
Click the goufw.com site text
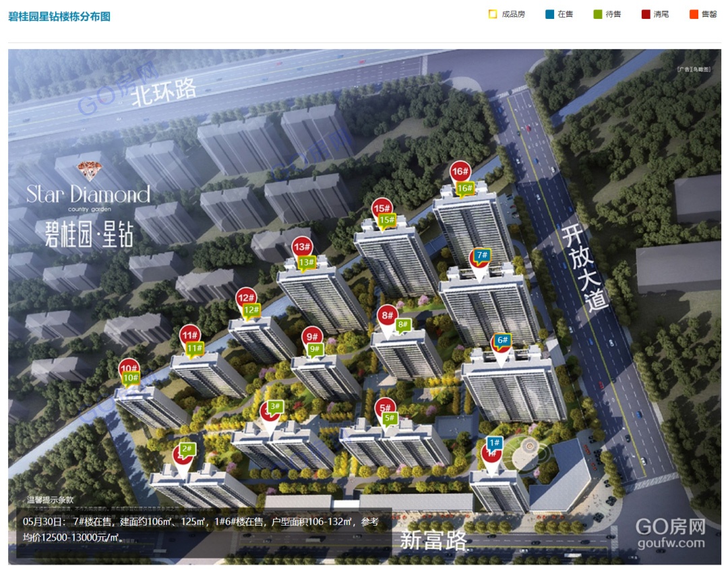point(671,542)
